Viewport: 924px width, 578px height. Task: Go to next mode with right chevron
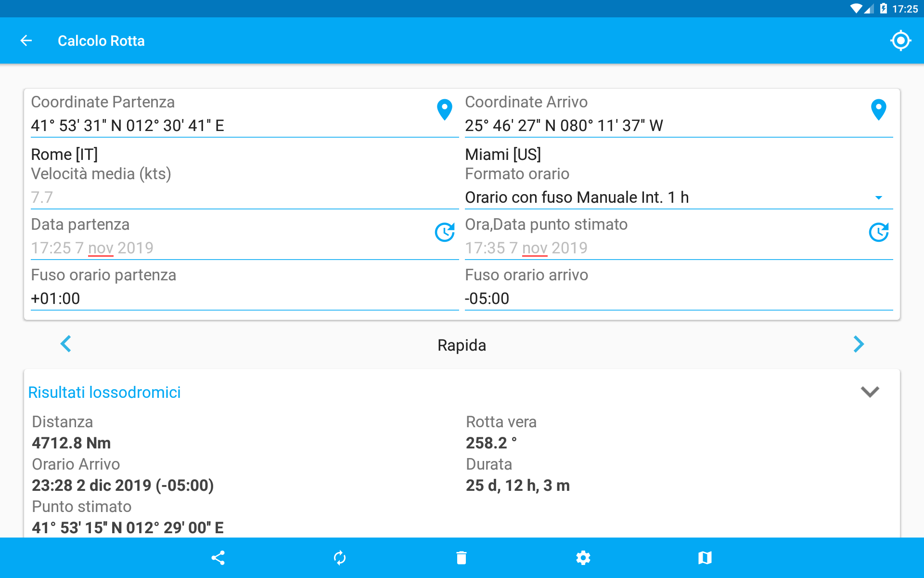pyautogui.click(x=859, y=344)
